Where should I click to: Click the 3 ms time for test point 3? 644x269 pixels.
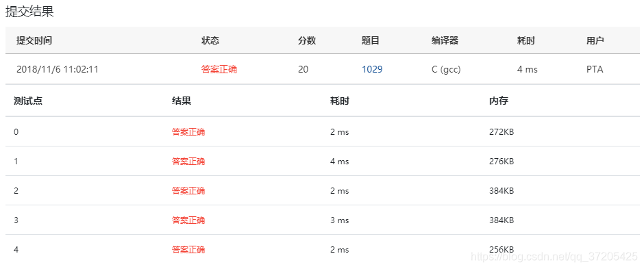coord(340,220)
